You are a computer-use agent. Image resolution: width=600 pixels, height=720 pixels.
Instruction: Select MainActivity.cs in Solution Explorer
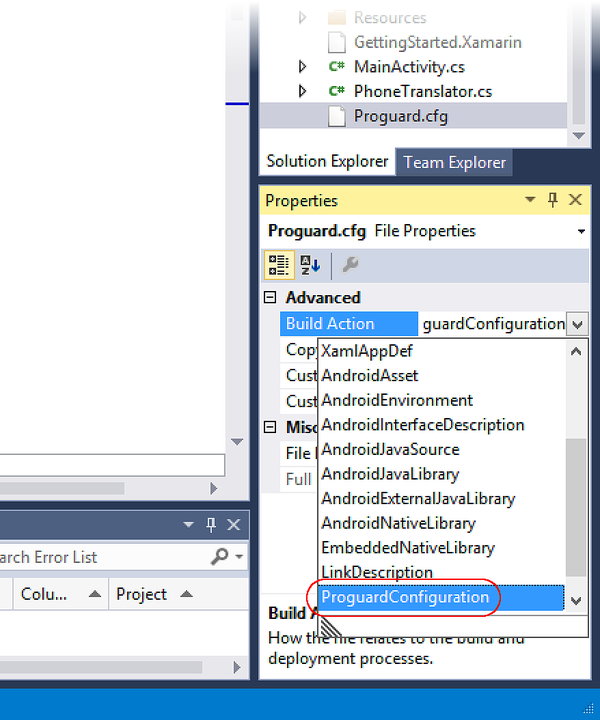point(409,67)
